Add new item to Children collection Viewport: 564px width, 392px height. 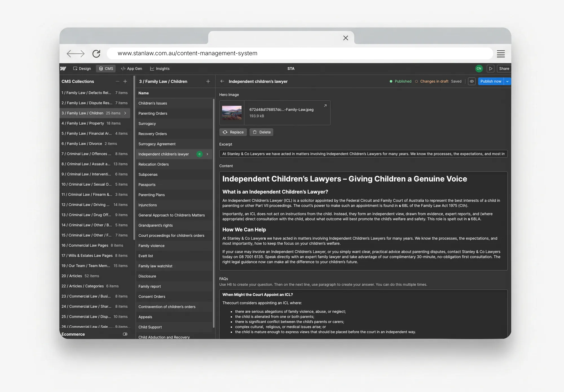(208, 82)
